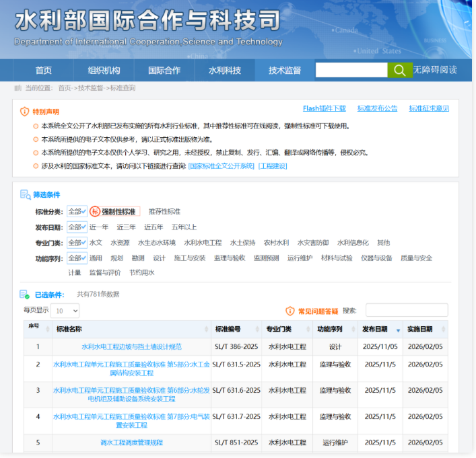Filter by 水利水电工程 professional category
476x458 pixels.
(x=203, y=243)
